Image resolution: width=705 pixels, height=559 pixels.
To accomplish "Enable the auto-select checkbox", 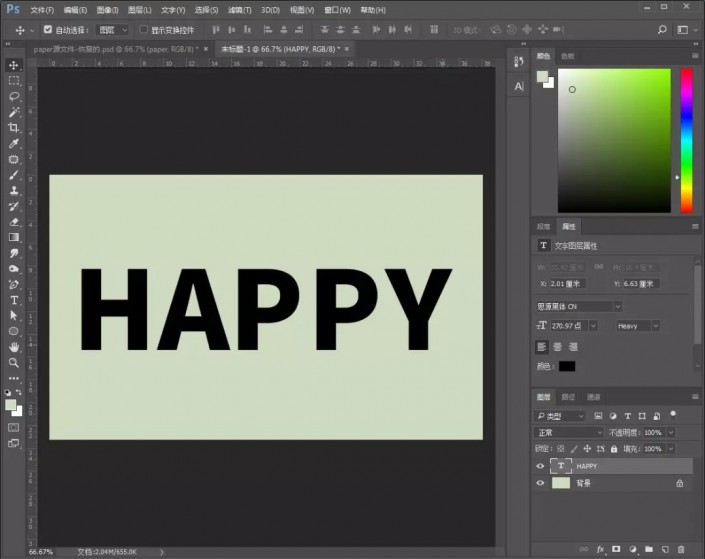I will (x=48, y=30).
